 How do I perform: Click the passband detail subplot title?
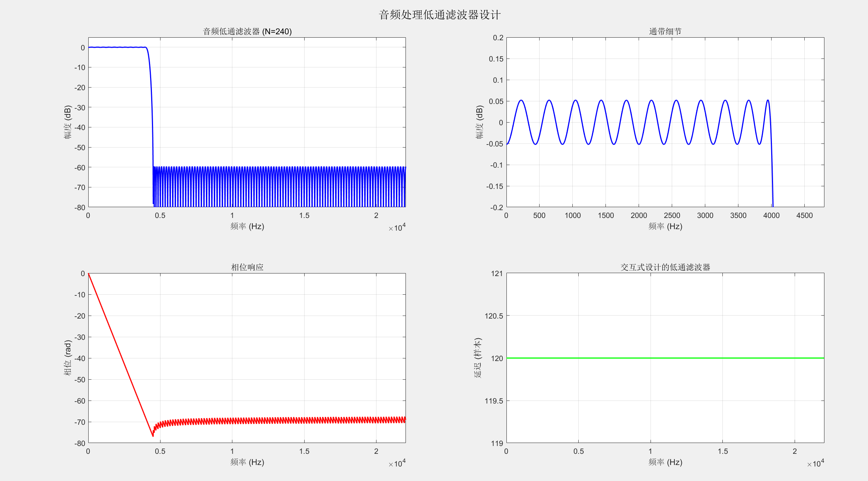point(665,32)
